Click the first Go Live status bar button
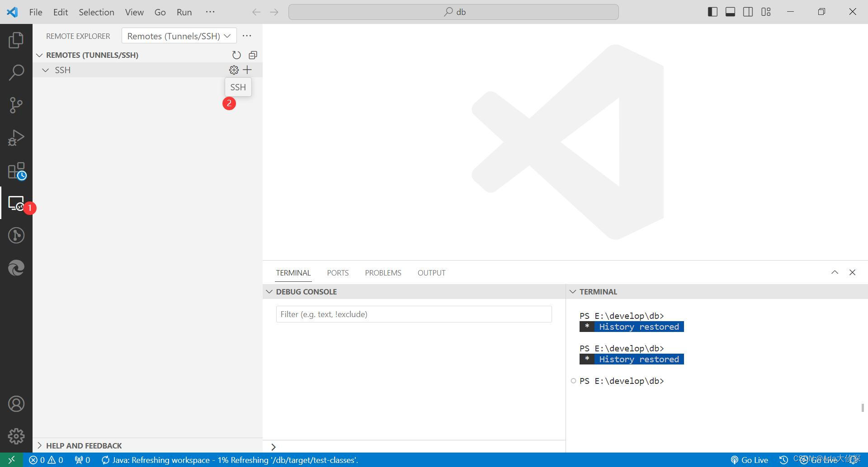This screenshot has width=868, height=467. click(750, 460)
